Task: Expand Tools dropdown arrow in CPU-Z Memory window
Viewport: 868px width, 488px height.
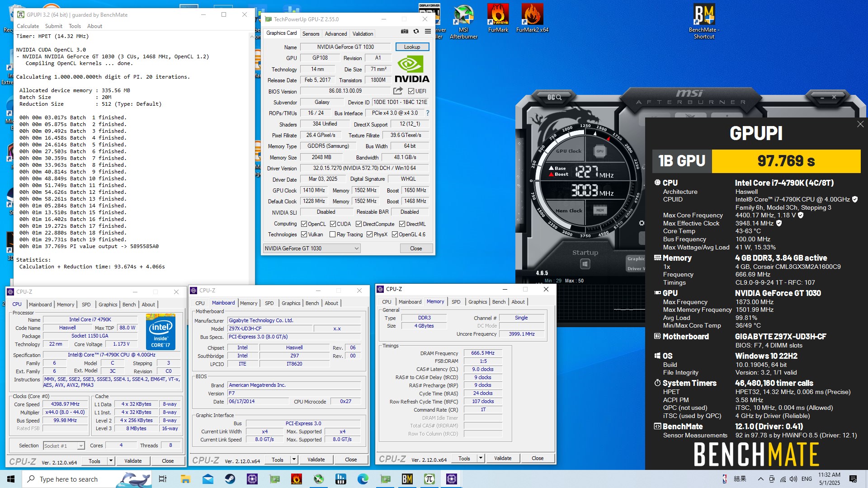Action: coord(481,458)
